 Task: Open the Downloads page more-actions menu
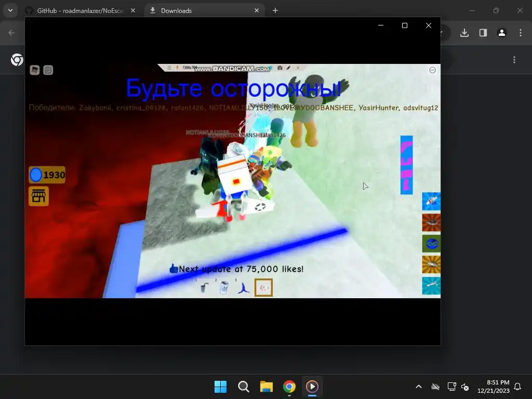514,60
